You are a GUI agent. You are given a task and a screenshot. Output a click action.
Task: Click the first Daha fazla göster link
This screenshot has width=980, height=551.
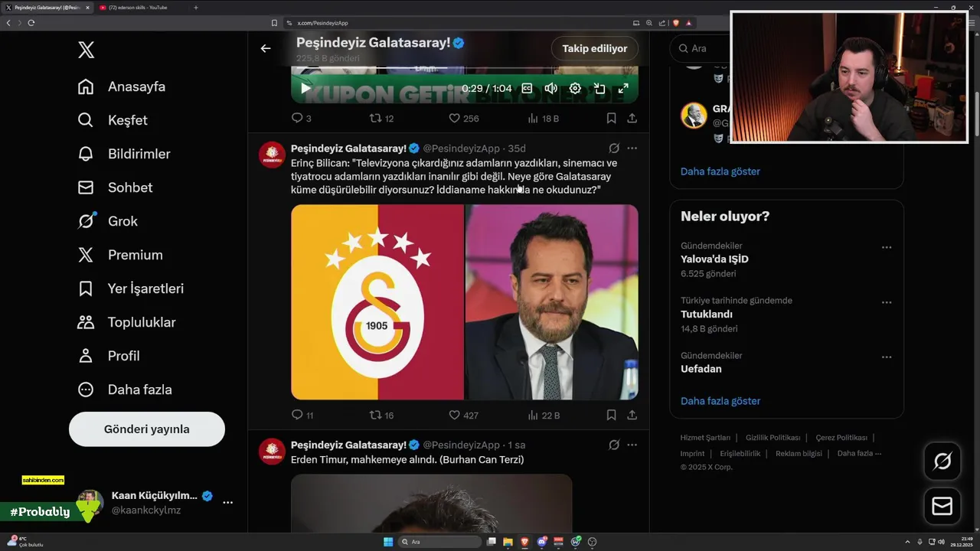(x=720, y=171)
